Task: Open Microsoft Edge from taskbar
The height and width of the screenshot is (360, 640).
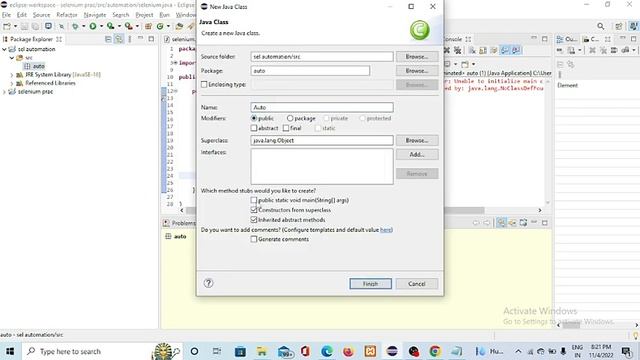Action: coord(327,351)
